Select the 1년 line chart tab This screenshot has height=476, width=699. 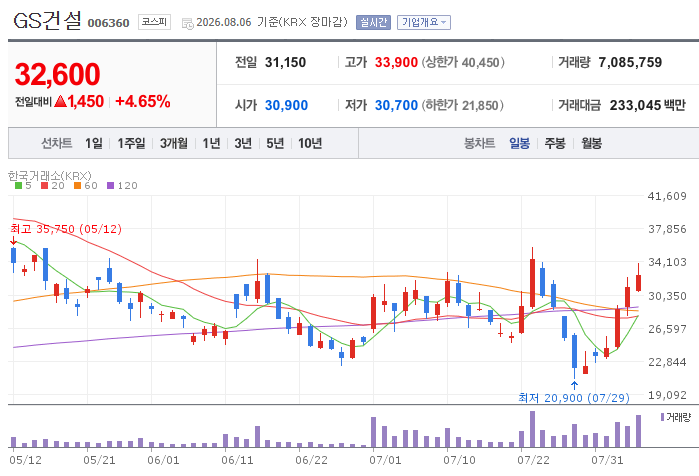pos(211,144)
